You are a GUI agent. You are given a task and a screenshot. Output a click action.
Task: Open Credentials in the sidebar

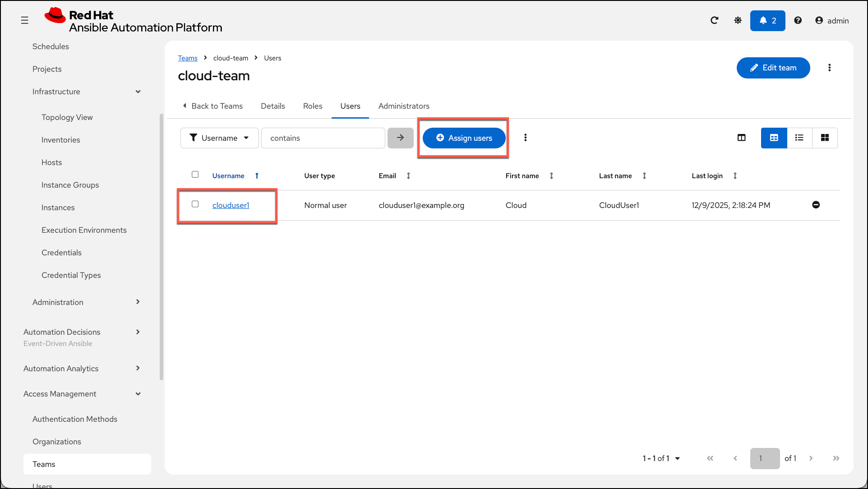pos(61,253)
